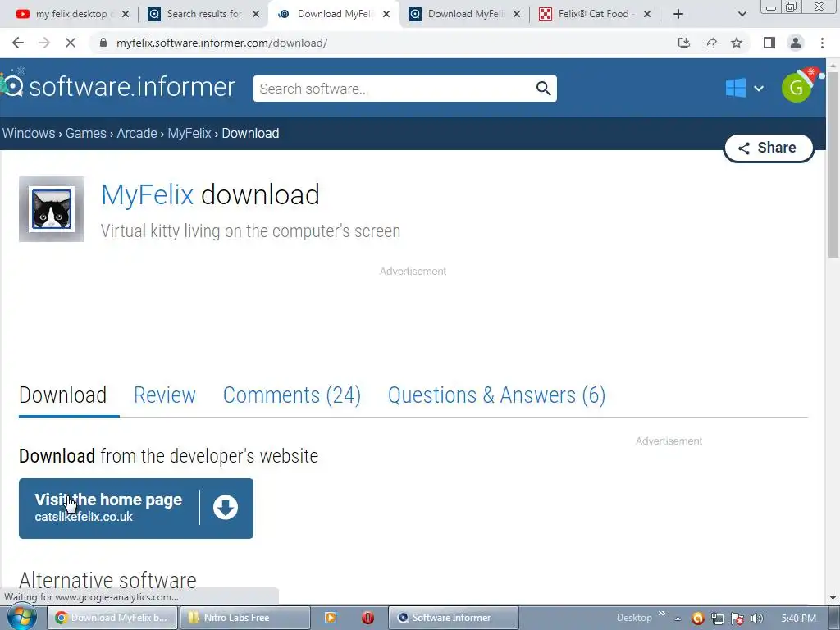
Task: Click the MyFelix cat thumbnail
Action: pyautogui.click(x=52, y=209)
